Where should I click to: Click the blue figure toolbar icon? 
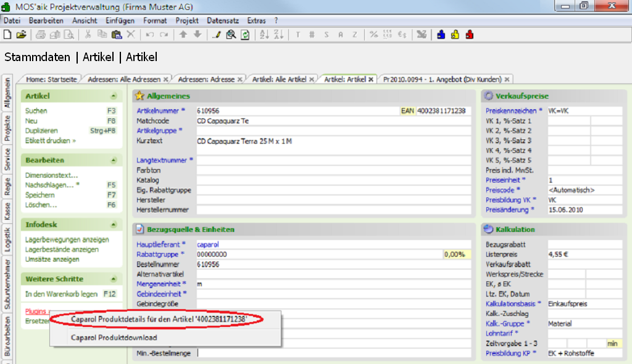coord(441,35)
